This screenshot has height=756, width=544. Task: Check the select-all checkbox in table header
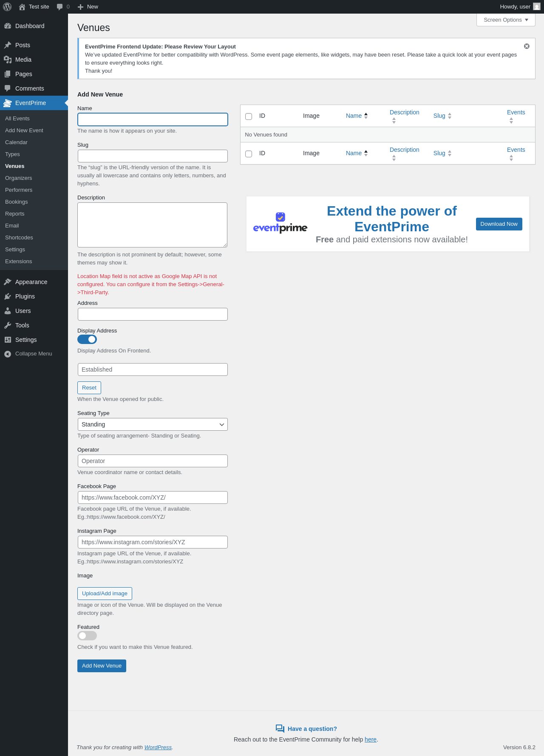pyautogui.click(x=249, y=116)
